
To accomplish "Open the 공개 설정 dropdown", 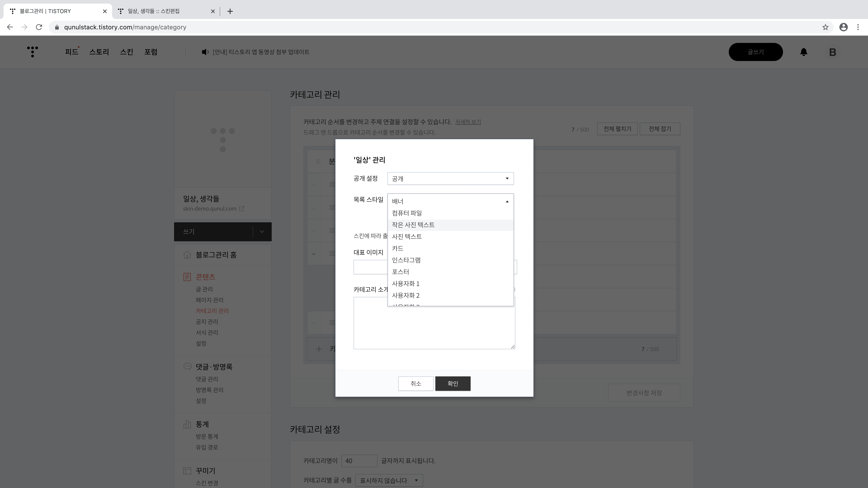I will (450, 178).
